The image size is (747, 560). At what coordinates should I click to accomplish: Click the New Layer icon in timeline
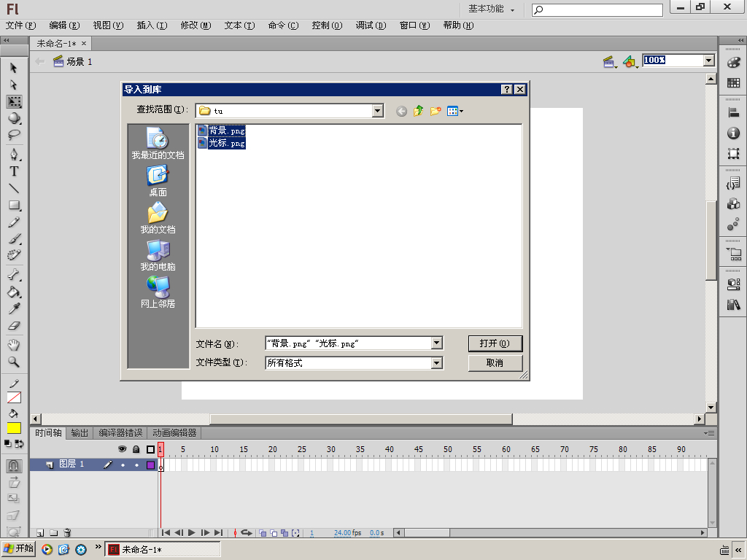tap(40, 532)
